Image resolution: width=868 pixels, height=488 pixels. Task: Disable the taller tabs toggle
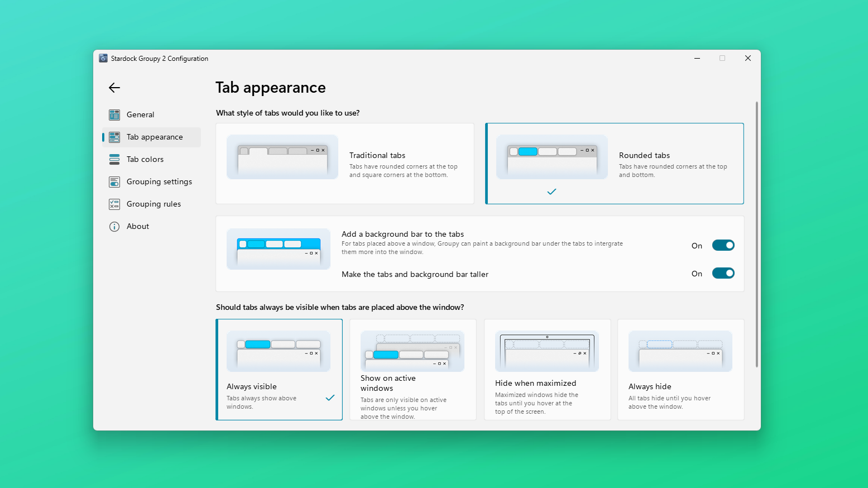[723, 273]
